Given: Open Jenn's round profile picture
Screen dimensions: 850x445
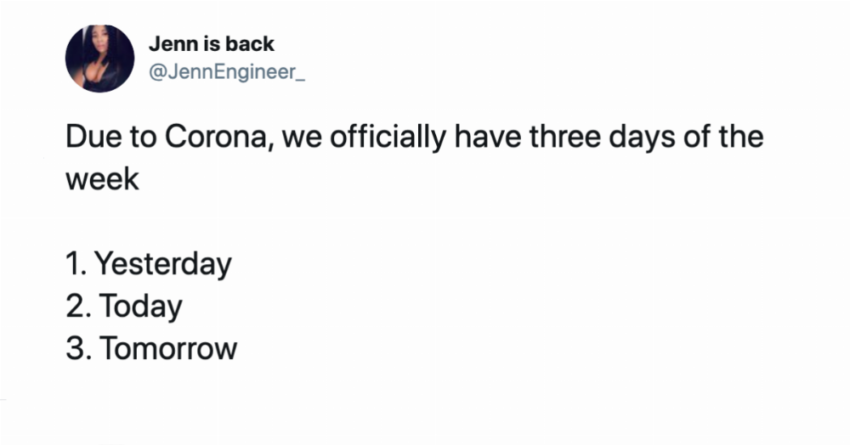Looking at the screenshot, I should 100,59.
